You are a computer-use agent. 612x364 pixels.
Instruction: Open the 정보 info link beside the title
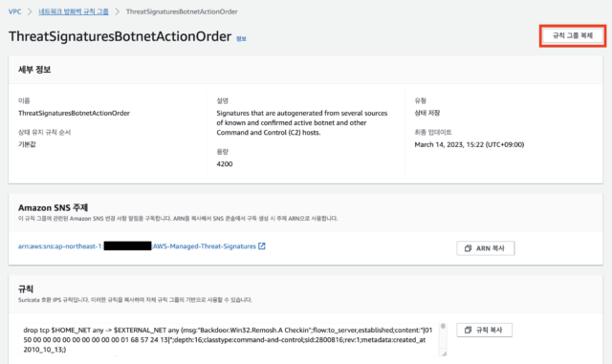241,38
